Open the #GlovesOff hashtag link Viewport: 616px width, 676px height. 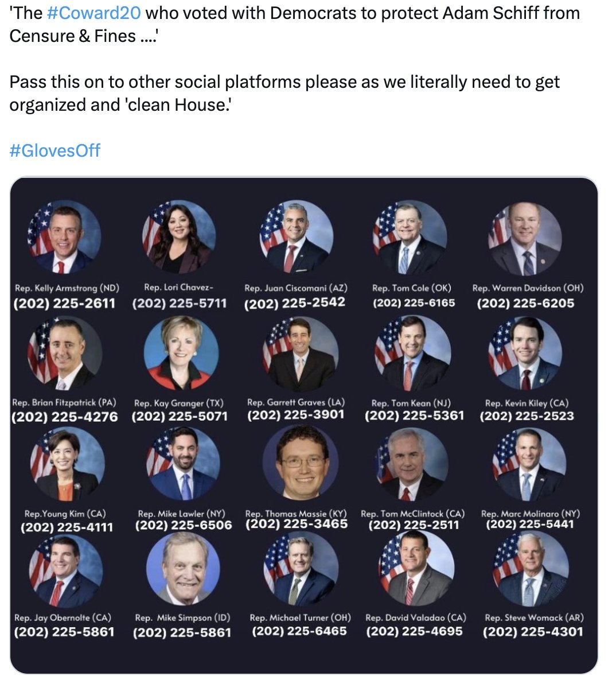(55, 151)
